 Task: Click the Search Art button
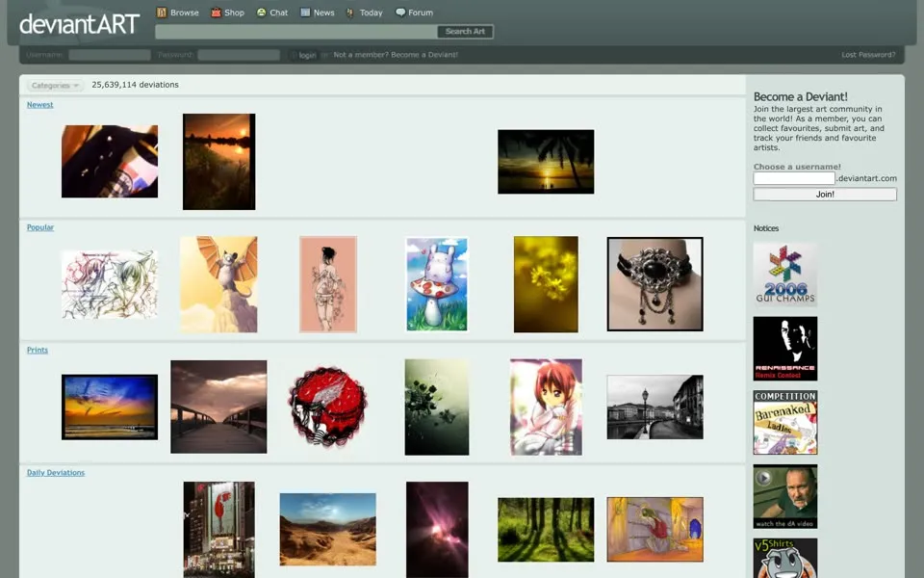coord(465,31)
